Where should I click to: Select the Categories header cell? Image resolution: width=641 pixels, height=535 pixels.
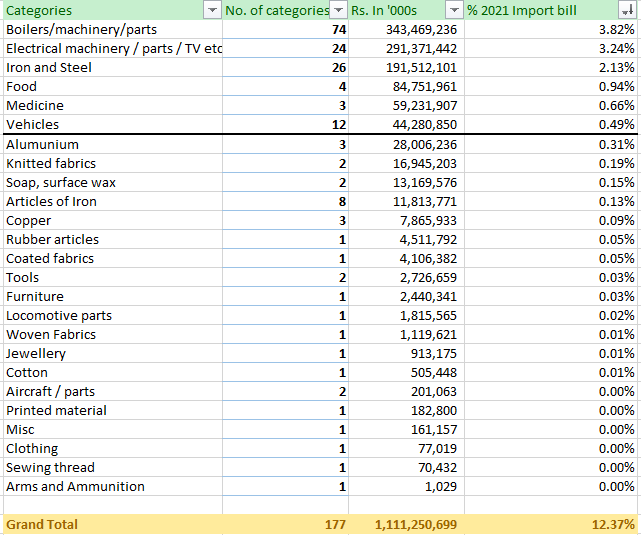coord(113,11)
